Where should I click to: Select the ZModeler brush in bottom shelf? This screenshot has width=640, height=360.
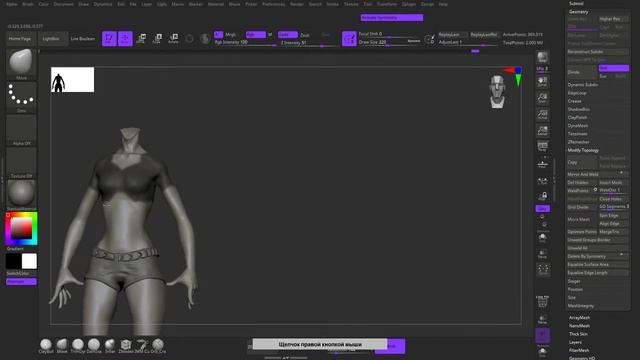coord(126,346)
